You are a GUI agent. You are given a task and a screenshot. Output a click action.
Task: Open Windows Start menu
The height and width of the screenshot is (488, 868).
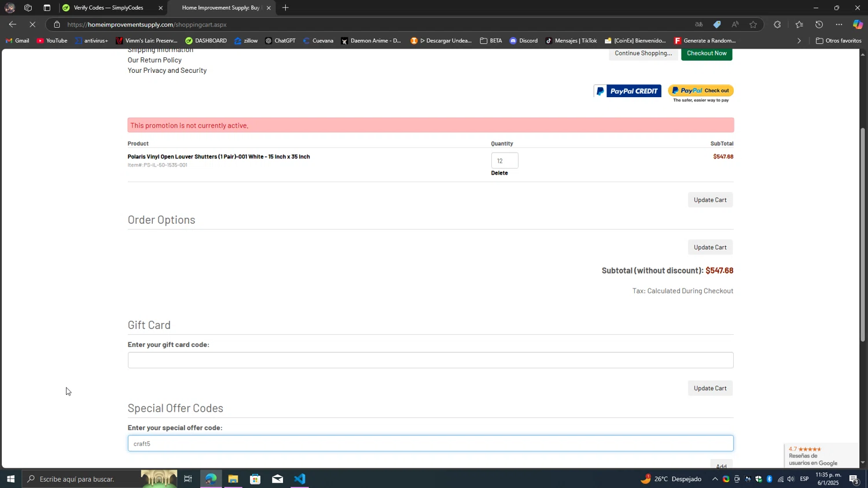click(x=10, y=479)
